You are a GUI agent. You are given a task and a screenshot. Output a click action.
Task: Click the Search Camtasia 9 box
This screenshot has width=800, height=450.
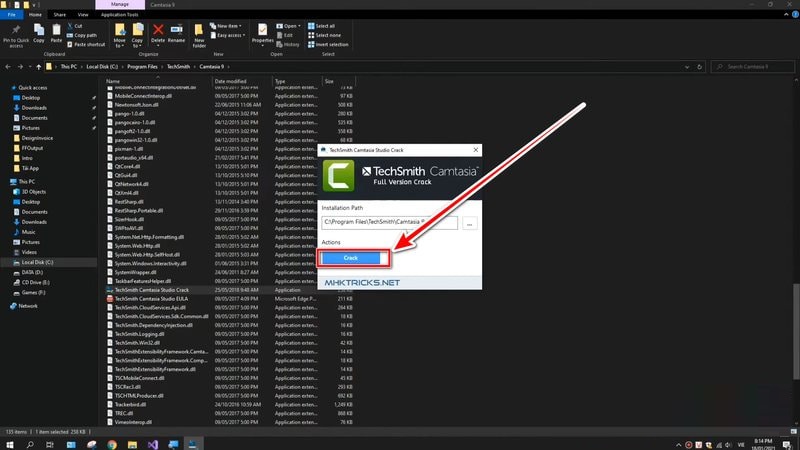point(753,67)
